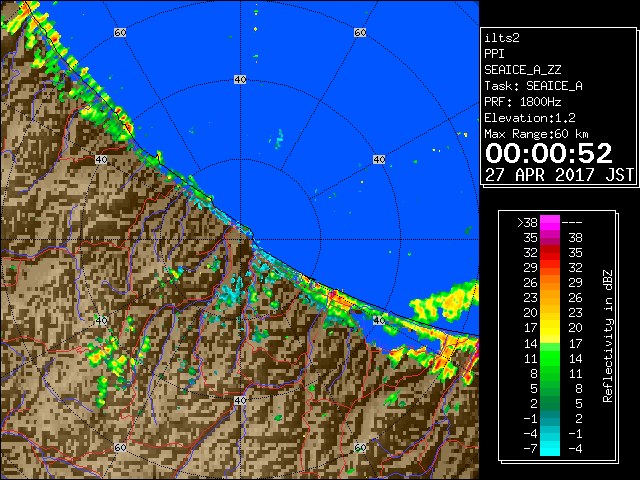This screenshot has height=480, width=640.
Task: Click the '>38' legend label
Action: [x=527, y=223]
